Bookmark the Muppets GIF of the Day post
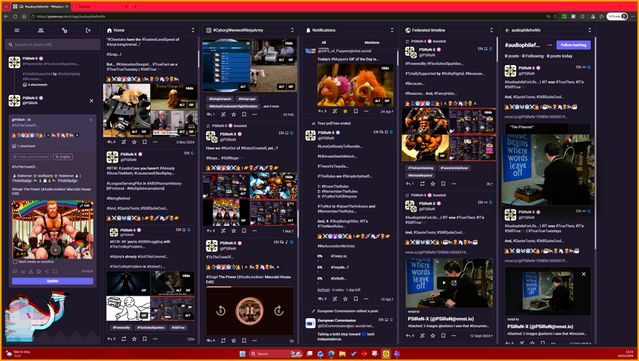 (x=356, y=111)
